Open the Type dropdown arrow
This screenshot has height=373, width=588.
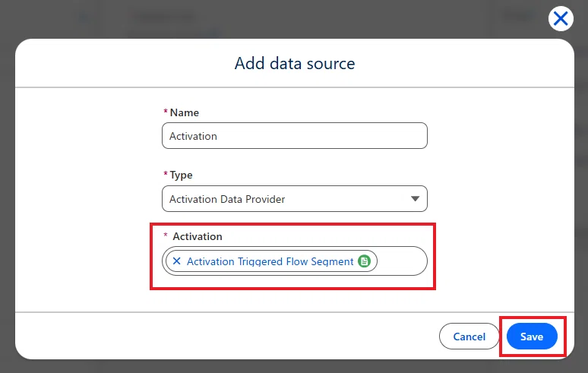[415, 199]
